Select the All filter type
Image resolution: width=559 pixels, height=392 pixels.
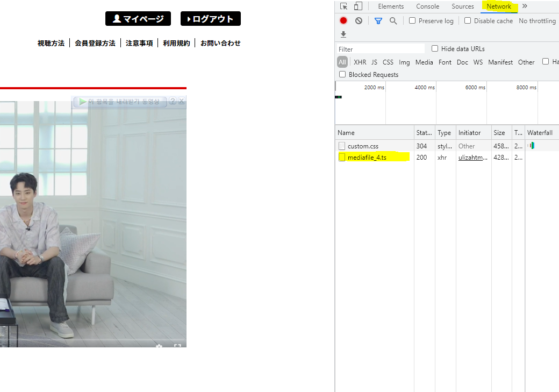(x=342, y=62)
